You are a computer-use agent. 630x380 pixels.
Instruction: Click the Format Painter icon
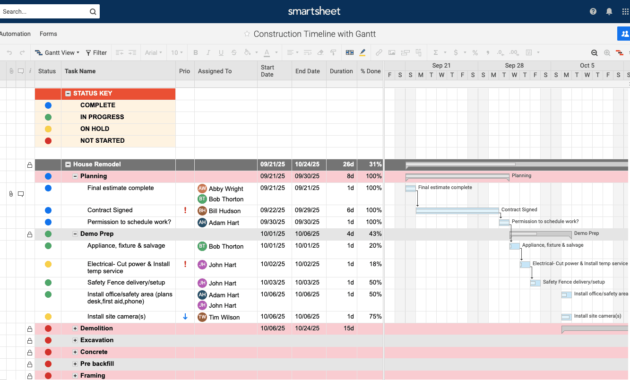333,53
